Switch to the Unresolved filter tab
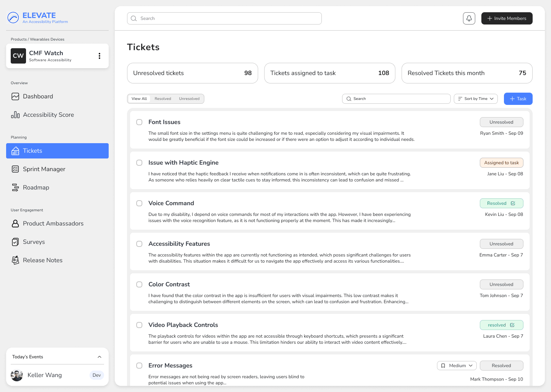 click(x=189, y=99)
